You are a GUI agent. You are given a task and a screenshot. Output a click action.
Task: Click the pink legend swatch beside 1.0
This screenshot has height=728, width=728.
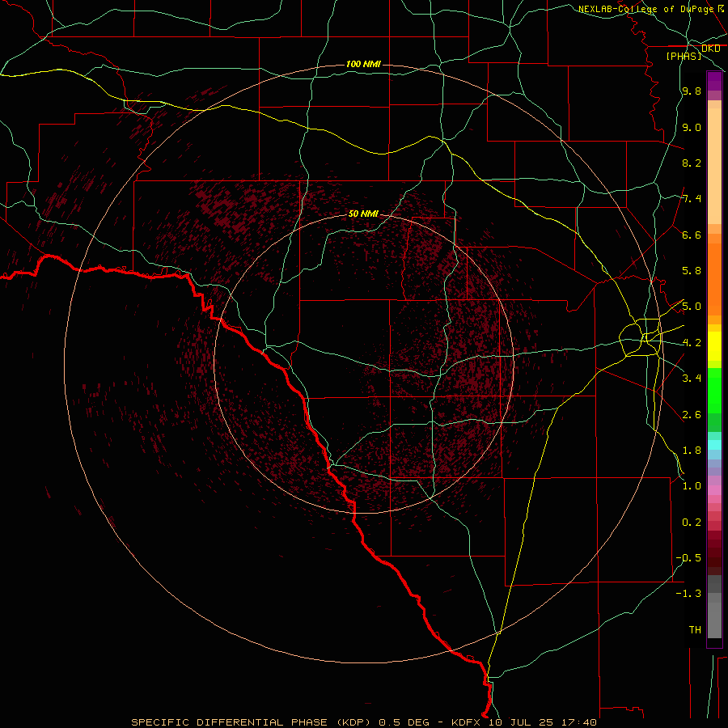[x=714, y=490]
